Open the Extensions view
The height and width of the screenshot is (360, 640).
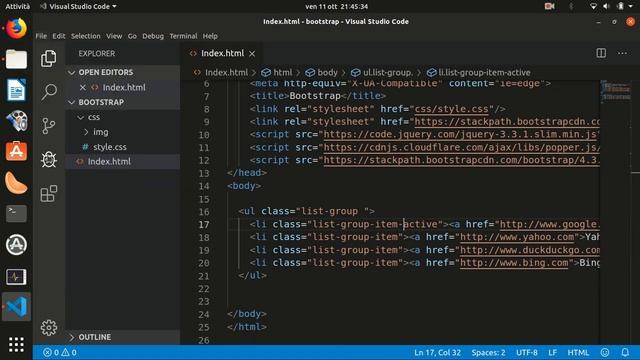[x=49, y=193]
